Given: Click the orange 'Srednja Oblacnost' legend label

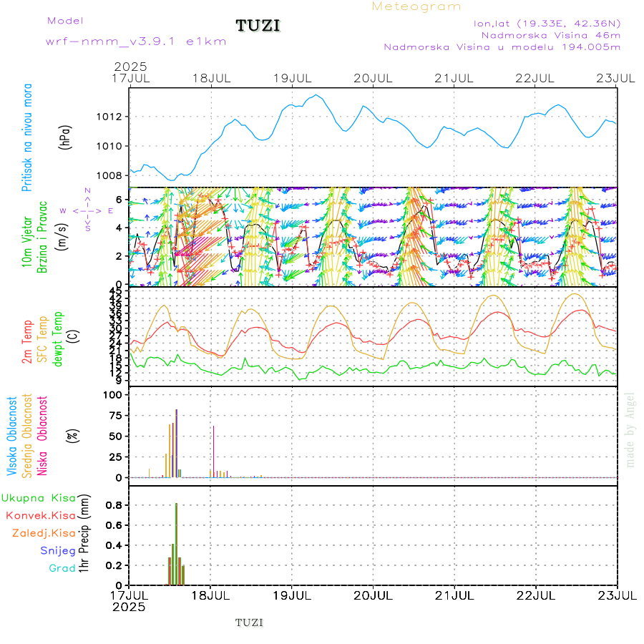Looking at the screenshot, I should point(27,436).
